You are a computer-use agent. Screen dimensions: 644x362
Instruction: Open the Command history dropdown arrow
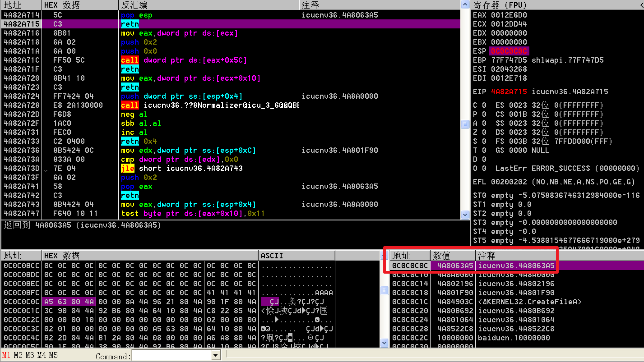tap(215, 356)
